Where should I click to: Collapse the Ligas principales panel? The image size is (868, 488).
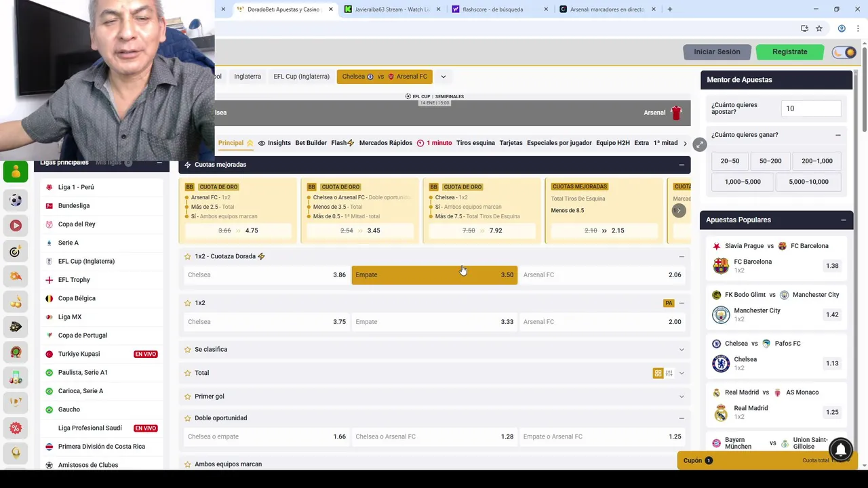pos(159,163)
